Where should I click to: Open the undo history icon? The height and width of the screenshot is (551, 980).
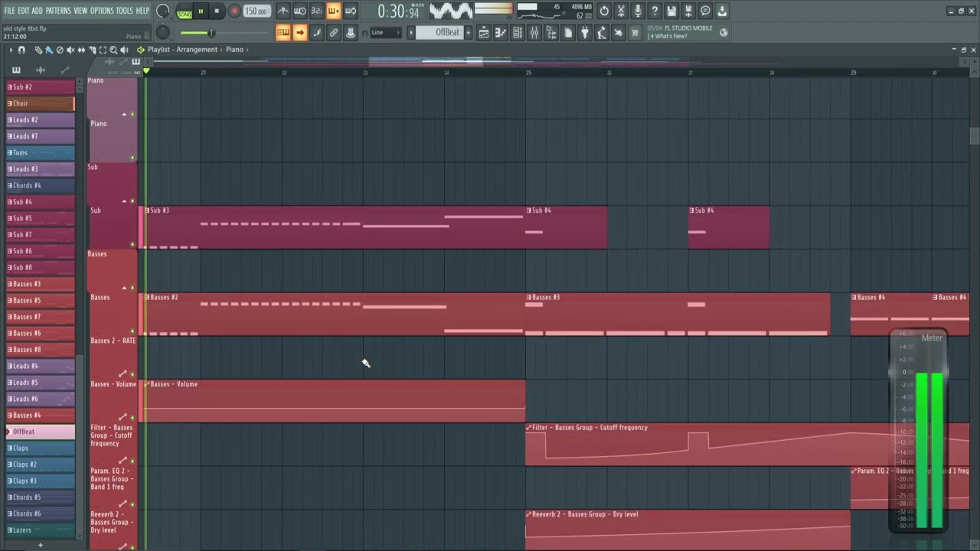(x=604, y=11)
